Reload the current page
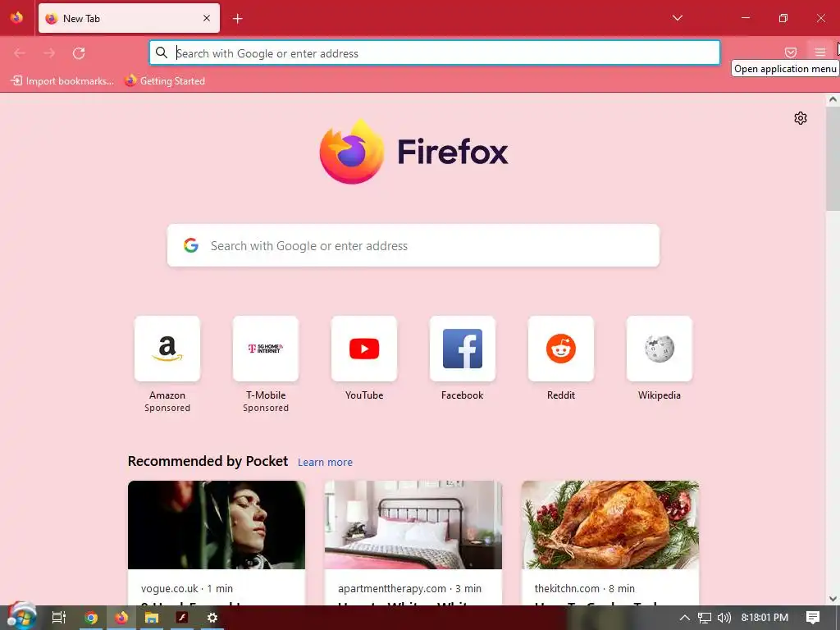Viewport: 840px width, 630px height. click(x=79, y=53)
